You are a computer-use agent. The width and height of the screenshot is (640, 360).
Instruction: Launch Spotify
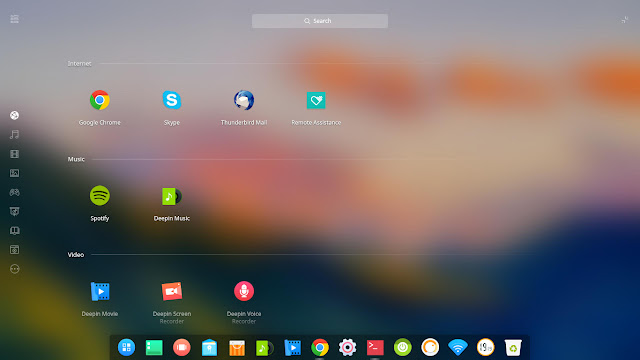(x=100, y=196)
